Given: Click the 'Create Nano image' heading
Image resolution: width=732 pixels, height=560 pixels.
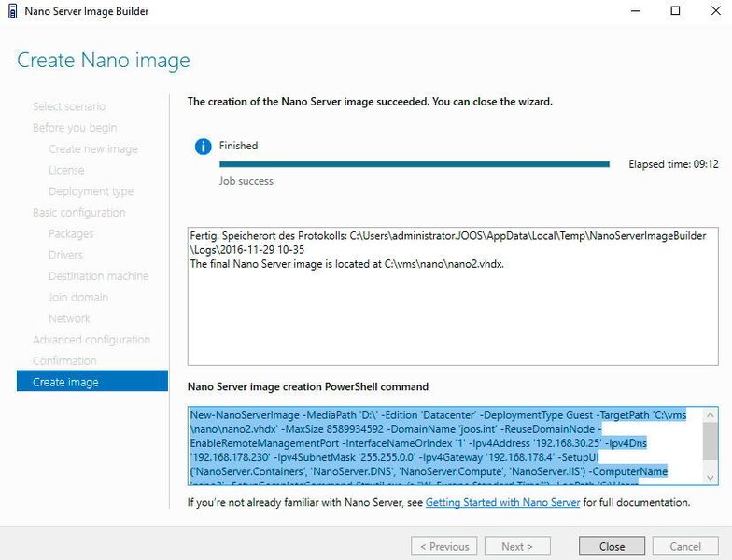Looking at the screenshot, I should pyautogui.click(x=104, y=61).
